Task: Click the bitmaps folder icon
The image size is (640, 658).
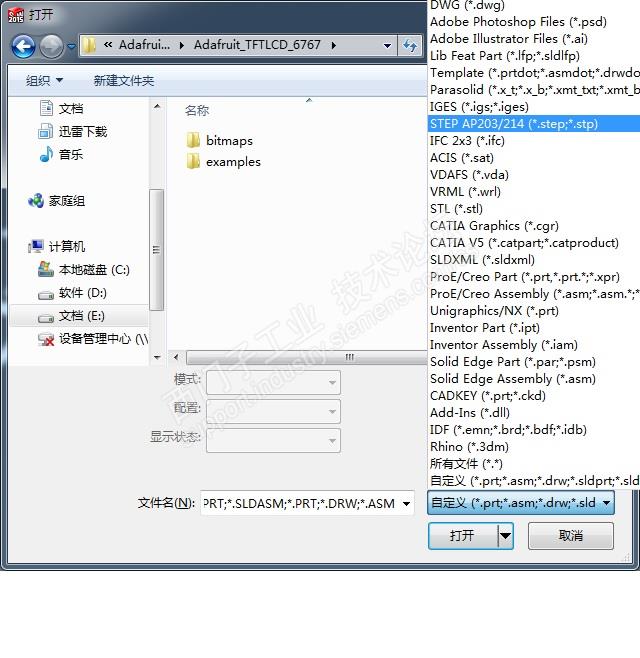Action: 193,140
